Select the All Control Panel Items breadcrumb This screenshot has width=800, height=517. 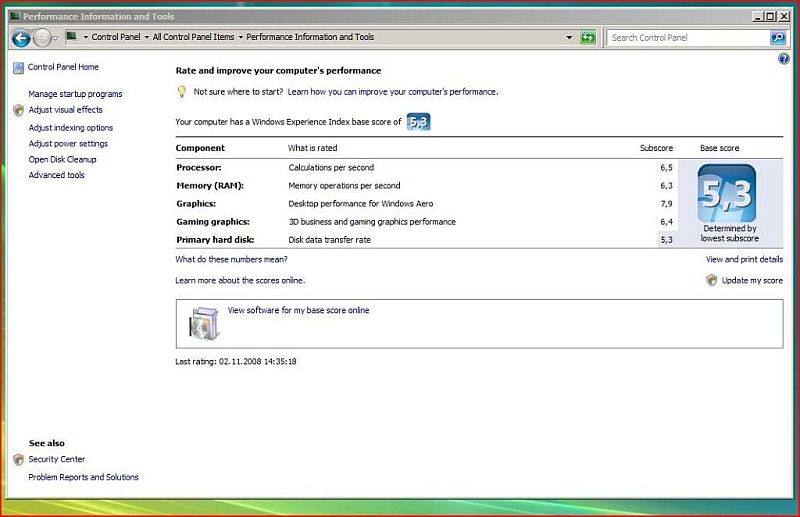[x=193, y=37]
